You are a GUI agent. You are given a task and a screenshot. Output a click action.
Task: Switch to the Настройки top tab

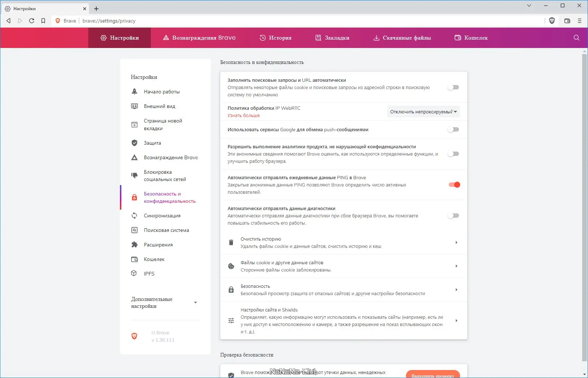coord(120,38)
